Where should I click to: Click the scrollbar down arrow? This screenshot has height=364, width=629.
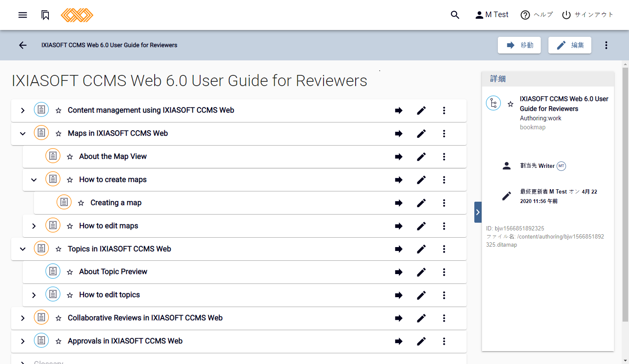(626, 361)
